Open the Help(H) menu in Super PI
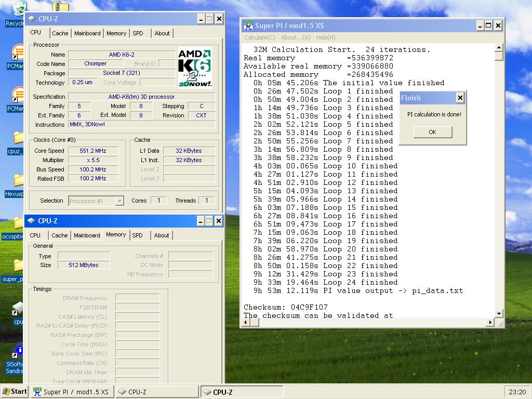The width and height of the screenshot is (532, 399). (326, 37)
